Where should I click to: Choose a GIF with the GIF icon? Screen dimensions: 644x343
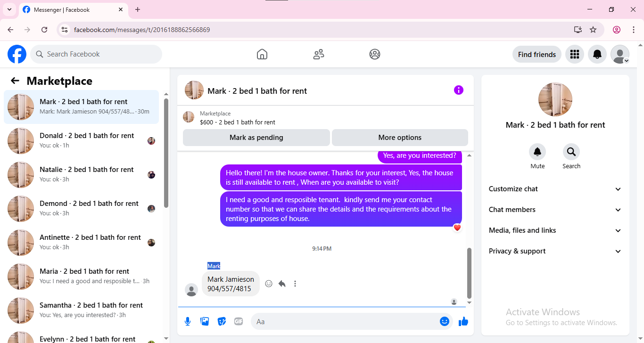point(239,321)
